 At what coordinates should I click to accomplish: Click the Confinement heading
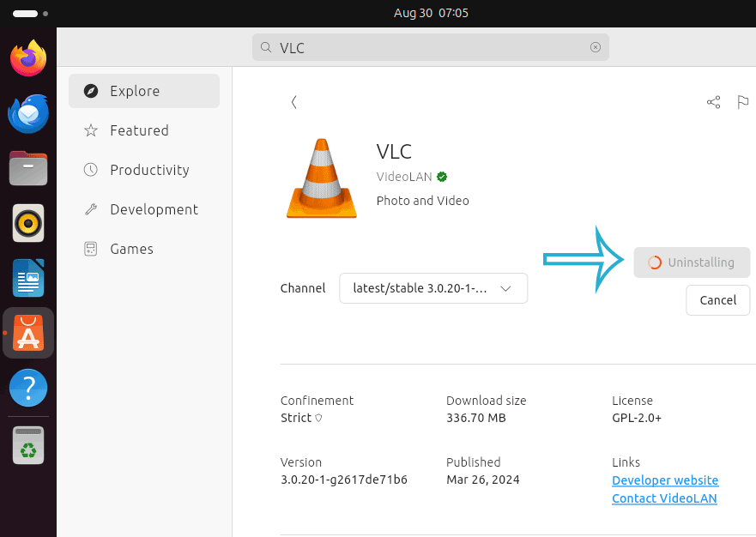[317, 401]
